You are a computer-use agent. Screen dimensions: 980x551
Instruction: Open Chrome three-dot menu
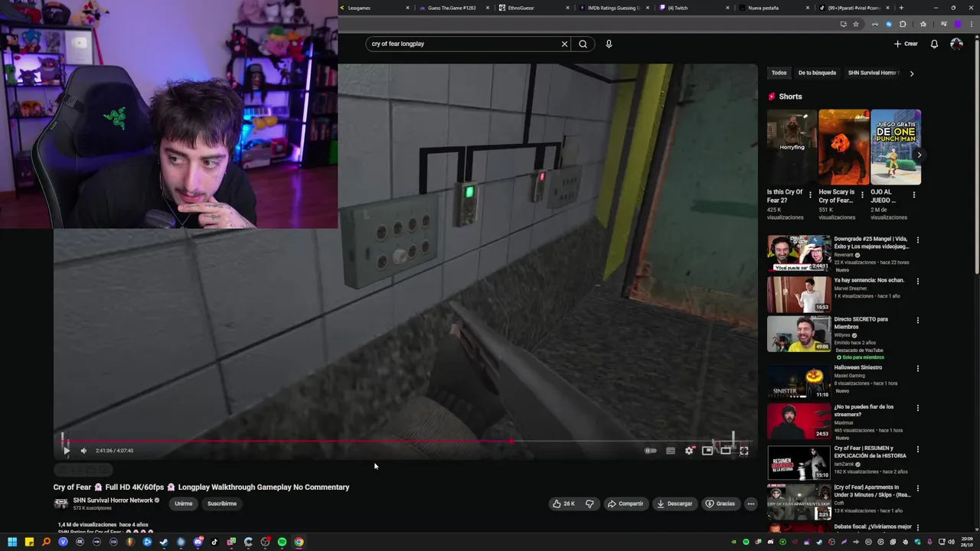pos(971,24)
